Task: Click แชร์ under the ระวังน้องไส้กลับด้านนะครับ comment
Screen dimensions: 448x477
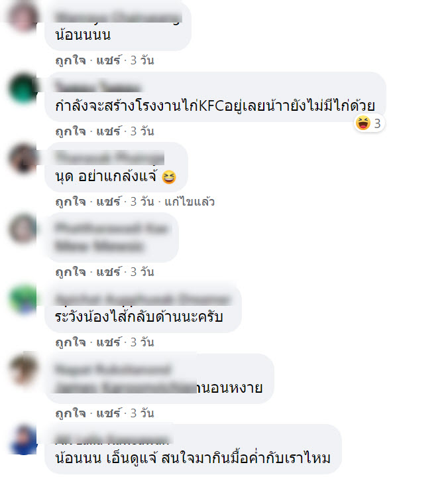Action: coord(109,342)
